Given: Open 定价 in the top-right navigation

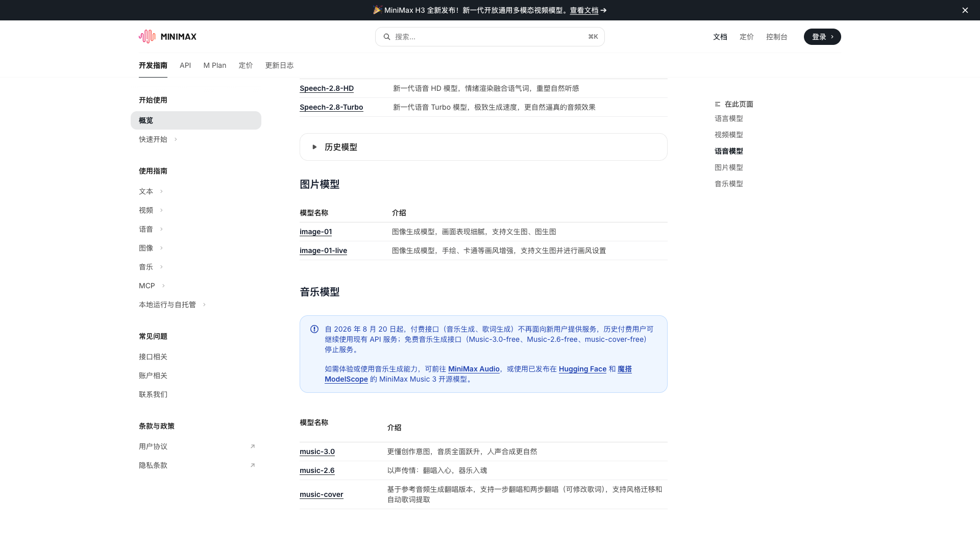Looking at the screenshot, I should 747,37.
